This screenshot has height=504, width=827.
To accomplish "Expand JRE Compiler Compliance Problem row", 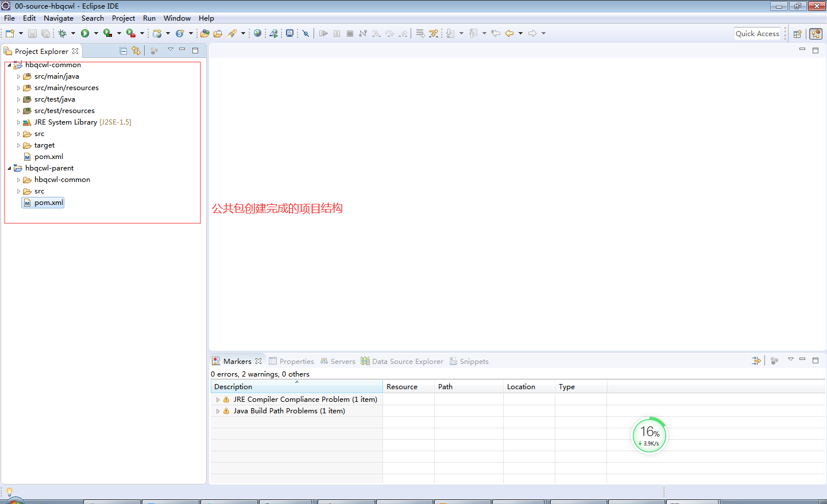I will click(218, 400).
